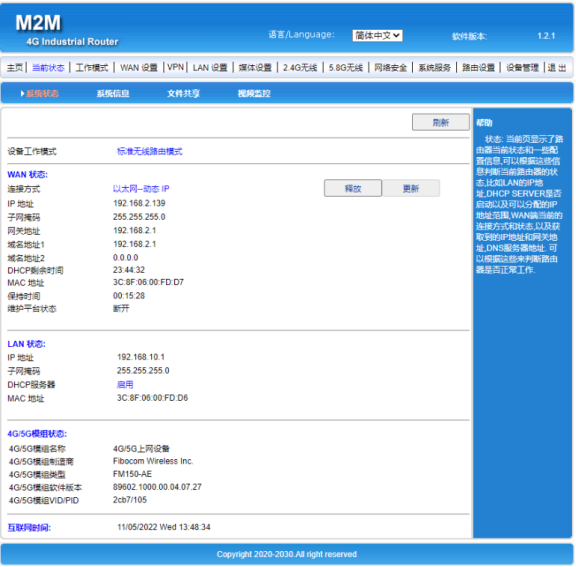Switch to the 视频监控 sub-tab
The width and height of the screenshot is (576, 567).
(254, 94)
